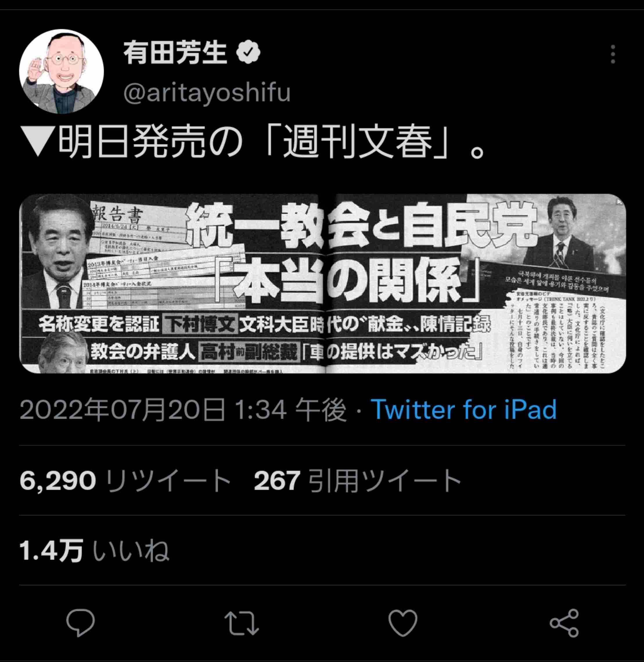Screen dimensions: 644x662
Task: Tap the reply speech bubble icon
Action: pyautogui.click(x=80, y=623)
